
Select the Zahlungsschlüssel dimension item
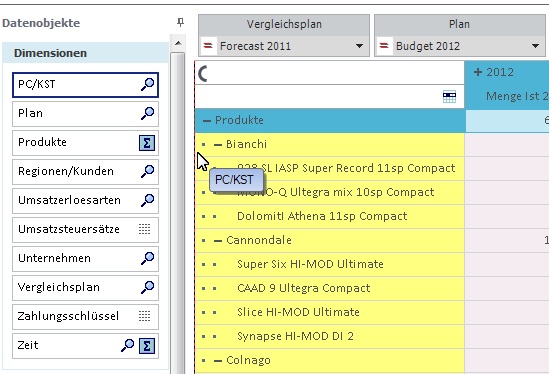pos(85,317)
